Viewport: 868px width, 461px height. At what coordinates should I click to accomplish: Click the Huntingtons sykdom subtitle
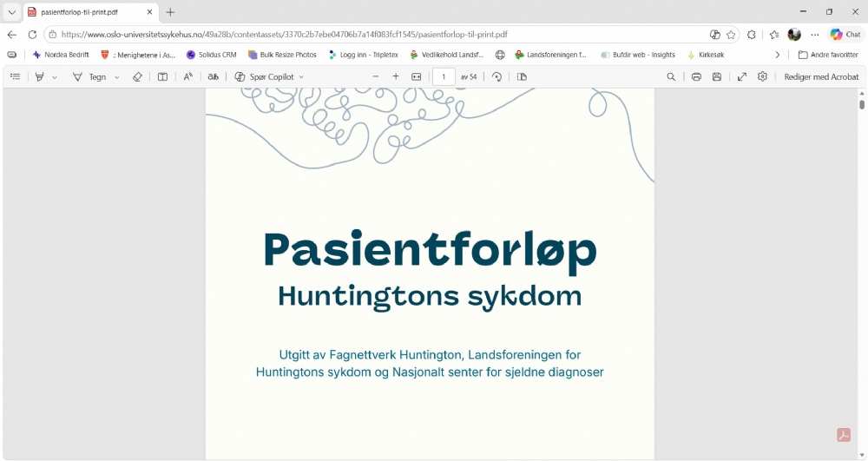pyautogui.click(x=430, y=297)
